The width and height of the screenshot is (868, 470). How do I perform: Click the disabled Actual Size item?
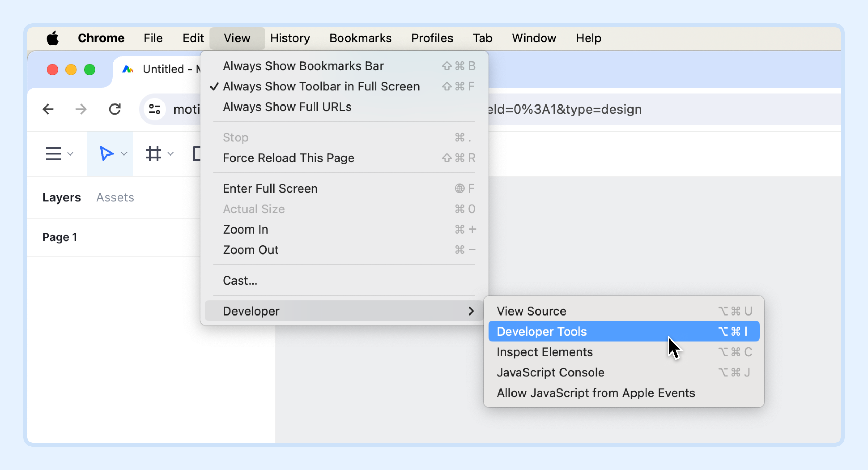(x=344, y=209)
